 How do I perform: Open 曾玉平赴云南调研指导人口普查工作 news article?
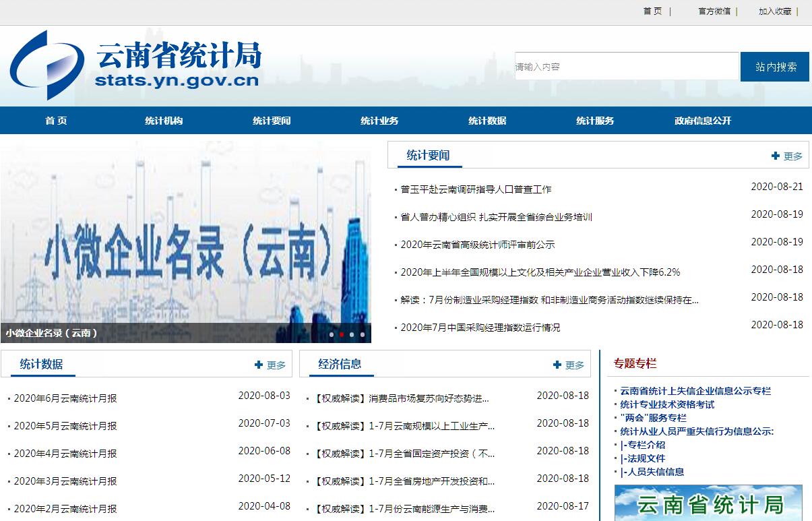[476, 189]
